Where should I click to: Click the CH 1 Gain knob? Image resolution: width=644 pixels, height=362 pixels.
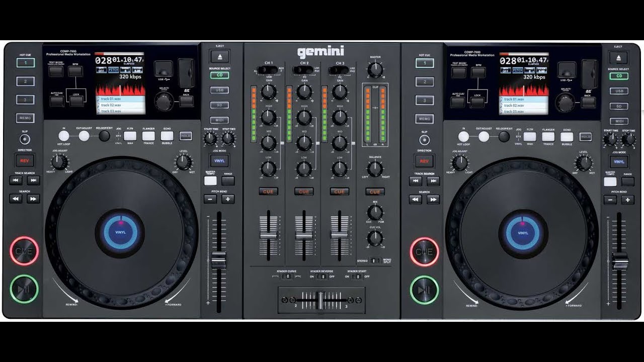click(269, 92)
